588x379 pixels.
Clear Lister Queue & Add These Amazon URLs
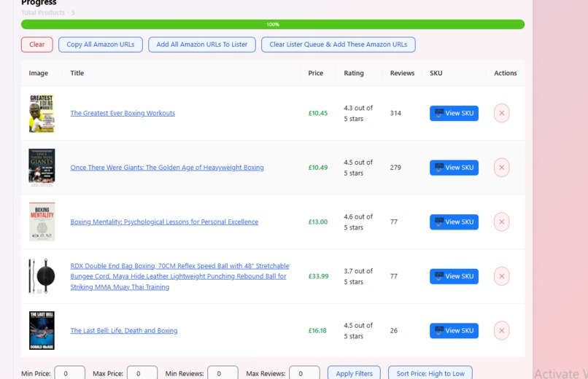pos(339,44)
